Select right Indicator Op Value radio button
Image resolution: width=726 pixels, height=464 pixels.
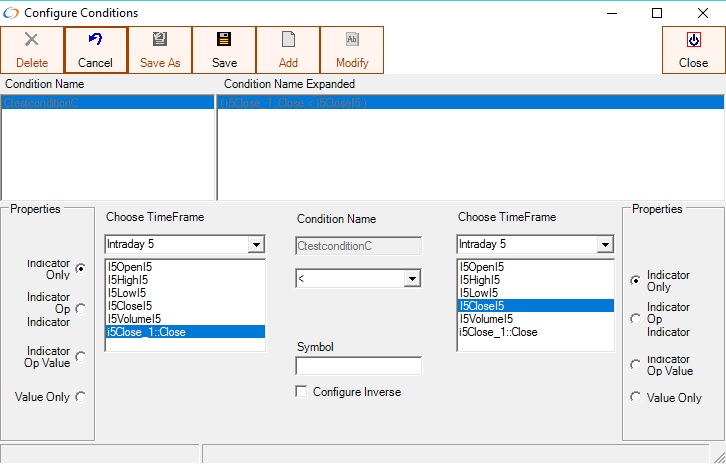point(635,365)
